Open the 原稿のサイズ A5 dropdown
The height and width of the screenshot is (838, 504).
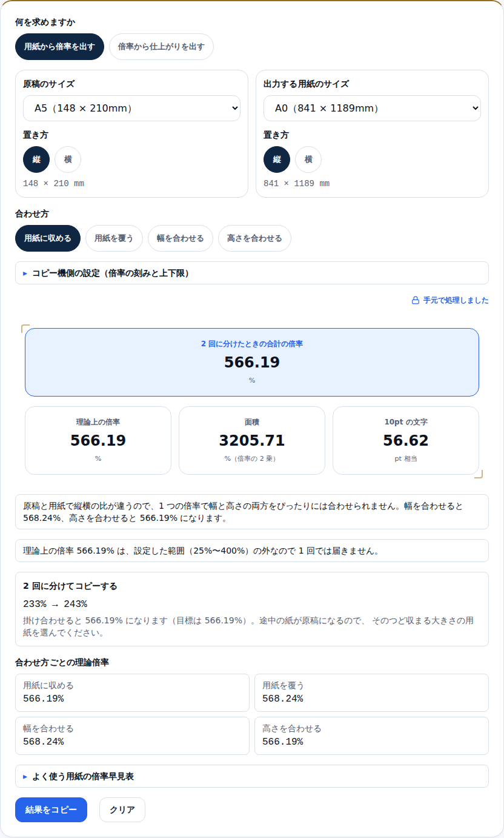point(131,109)
